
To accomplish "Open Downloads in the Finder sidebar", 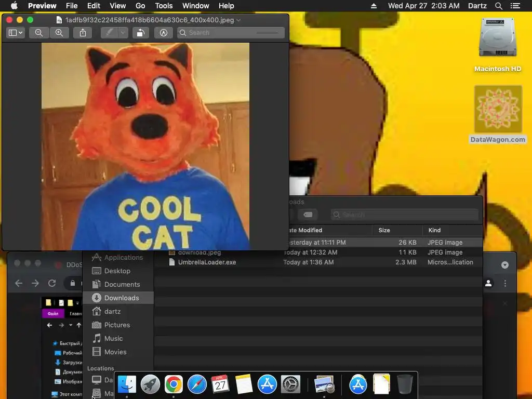I will pos(118,298).
